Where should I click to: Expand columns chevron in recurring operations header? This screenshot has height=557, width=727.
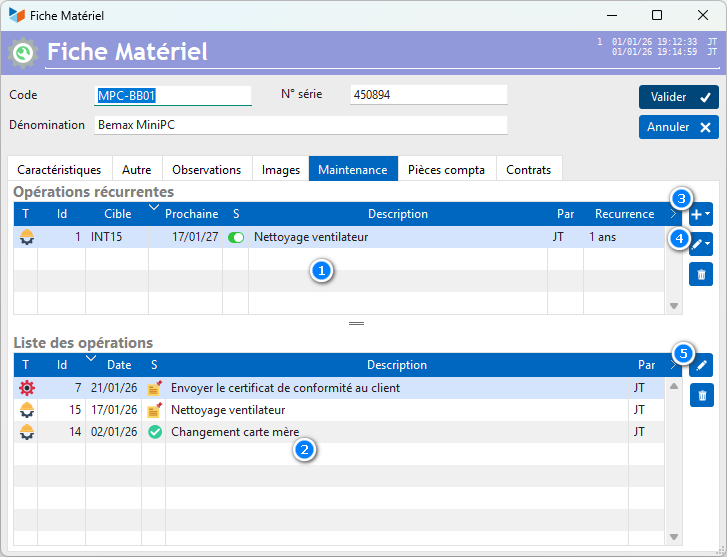(674, 214)
